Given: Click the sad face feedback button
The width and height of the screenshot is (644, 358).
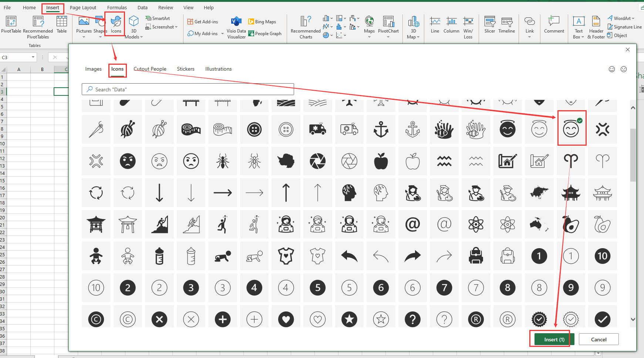Looking at the screenshot, I should [x=624, y=69].
